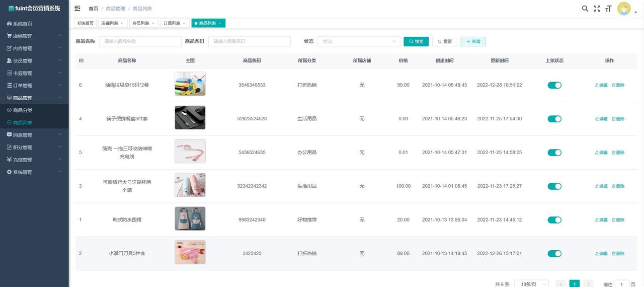This screenshot has width=644, height=287.
Task: Toggle shelf status for 小掌门刀具3件套
Action: pos(554,254)
